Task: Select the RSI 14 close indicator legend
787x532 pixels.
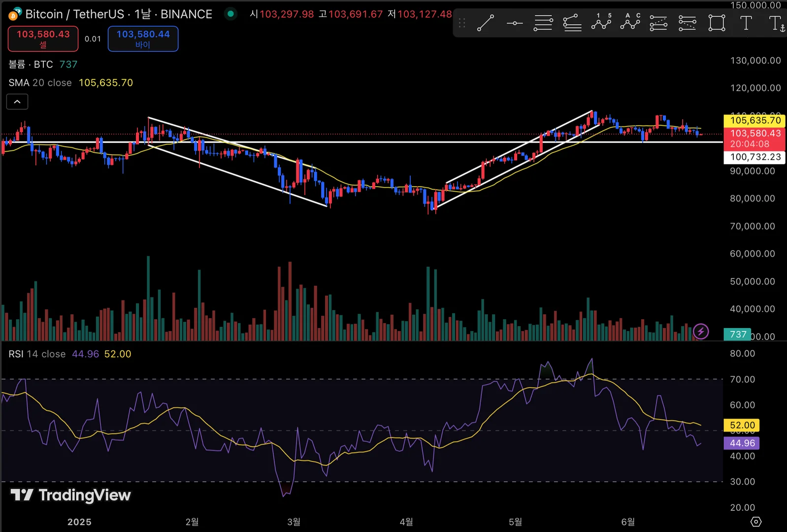Action: 37,354
